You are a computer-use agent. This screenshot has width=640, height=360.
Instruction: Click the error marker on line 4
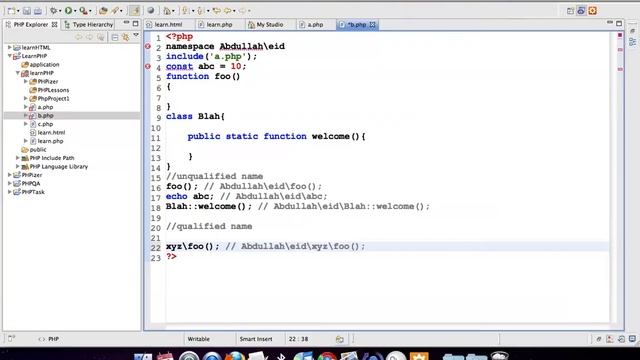pyautogui.click(x=148, y=66)
